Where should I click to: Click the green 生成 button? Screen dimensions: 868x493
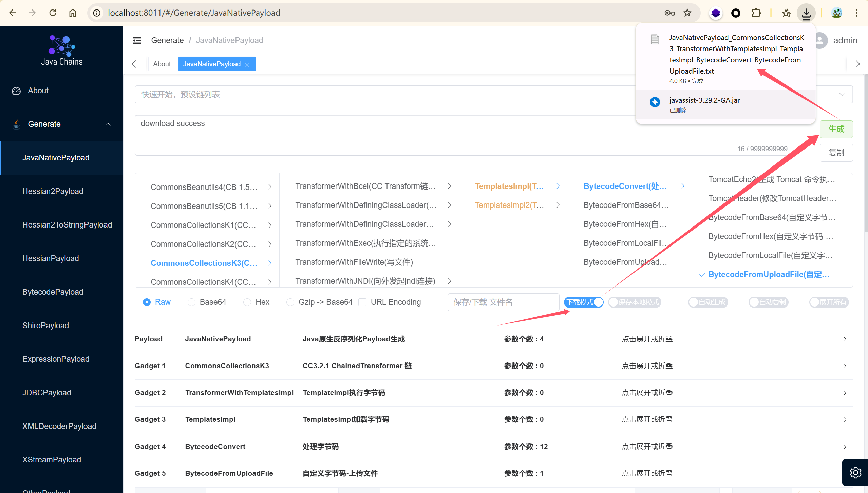coord(836,129)
